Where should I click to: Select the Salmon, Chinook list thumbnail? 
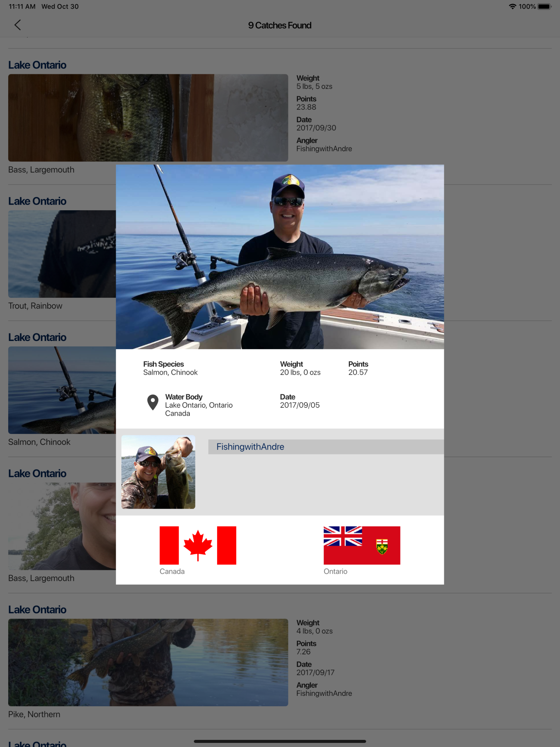(62, 390)
